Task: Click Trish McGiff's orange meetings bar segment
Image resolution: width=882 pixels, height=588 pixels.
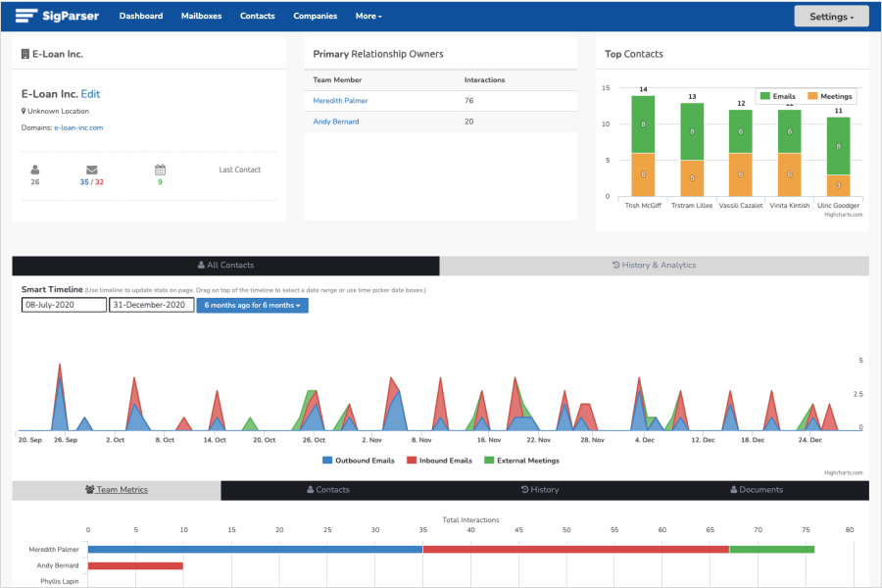Action: pyautogui.click(x=643, y=175)
